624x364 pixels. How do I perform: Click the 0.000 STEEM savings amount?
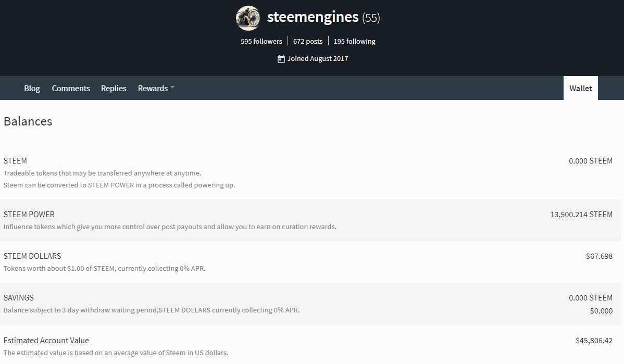pyautogui.click(x=591, y=298)
